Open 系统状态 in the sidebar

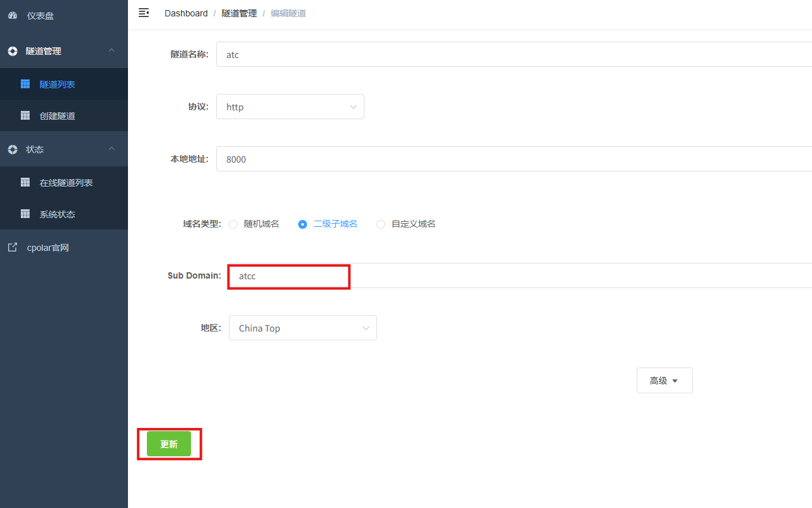(64, 214)
